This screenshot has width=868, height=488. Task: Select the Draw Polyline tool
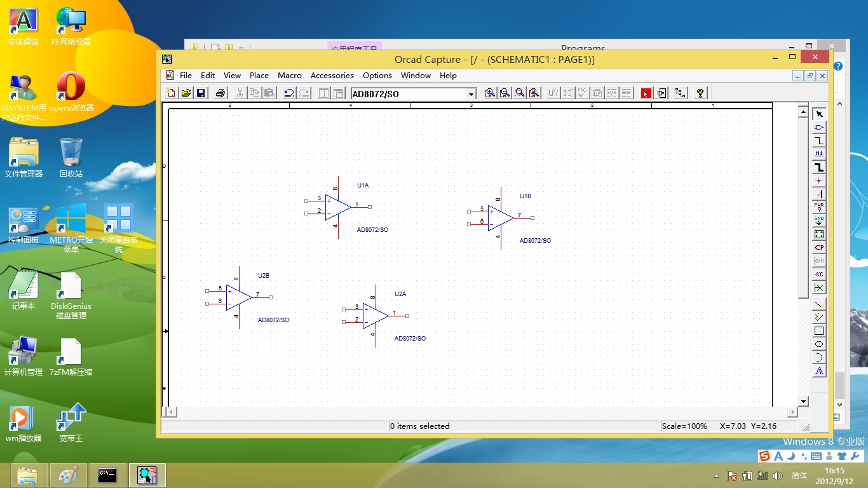819,317
